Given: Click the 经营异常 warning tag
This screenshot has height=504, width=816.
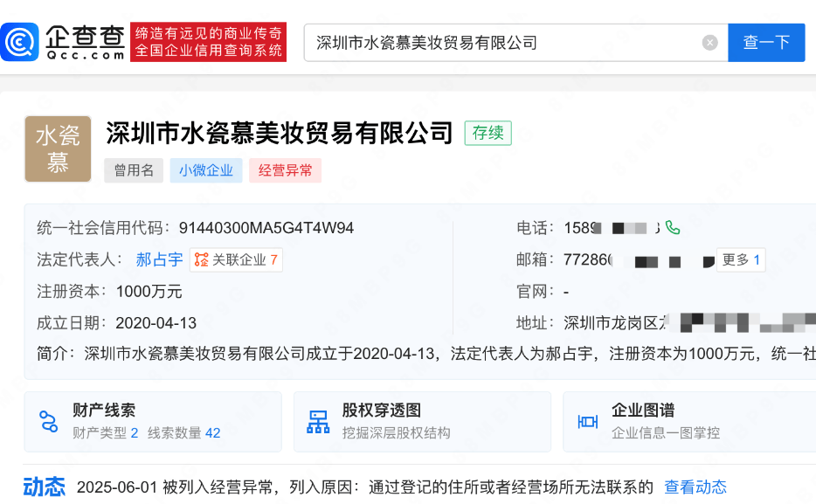Looking at the screenshot, I should (285, 170).
